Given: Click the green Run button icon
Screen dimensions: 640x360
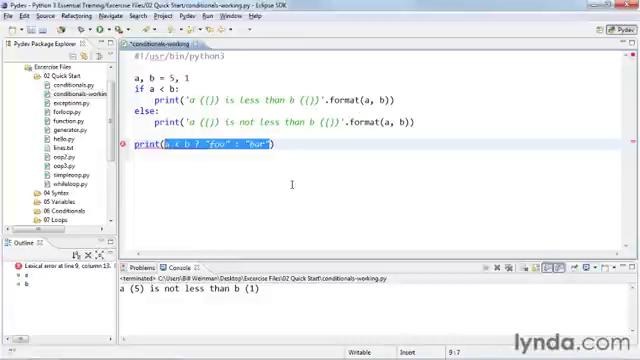Looking at the screenshot, I should click(100, 29).
